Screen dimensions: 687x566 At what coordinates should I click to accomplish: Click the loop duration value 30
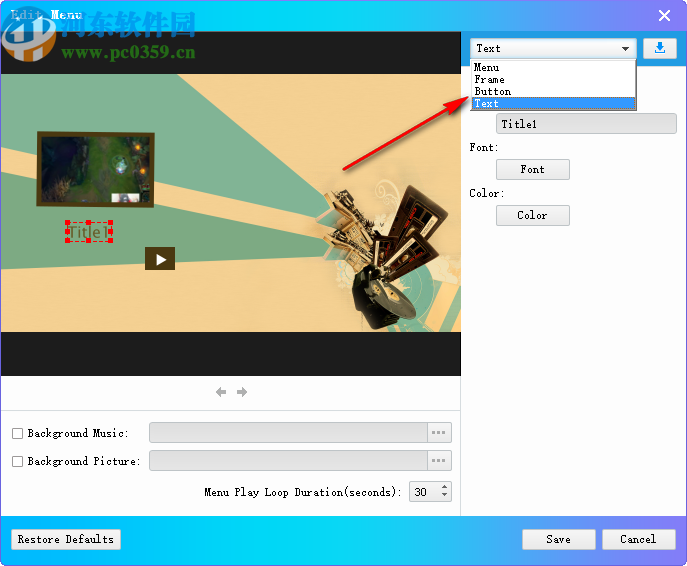pos(421,492)
